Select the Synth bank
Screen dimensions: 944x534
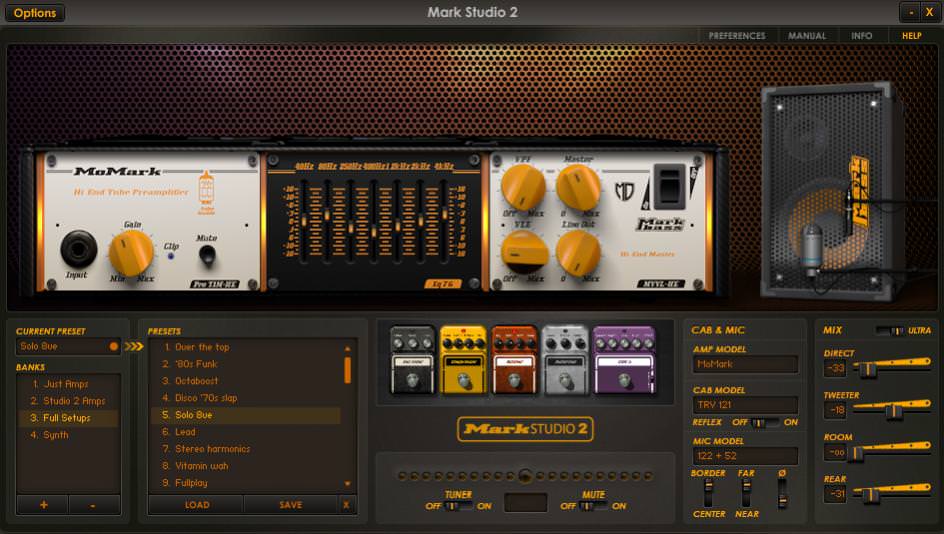click(x=68, y=435)
